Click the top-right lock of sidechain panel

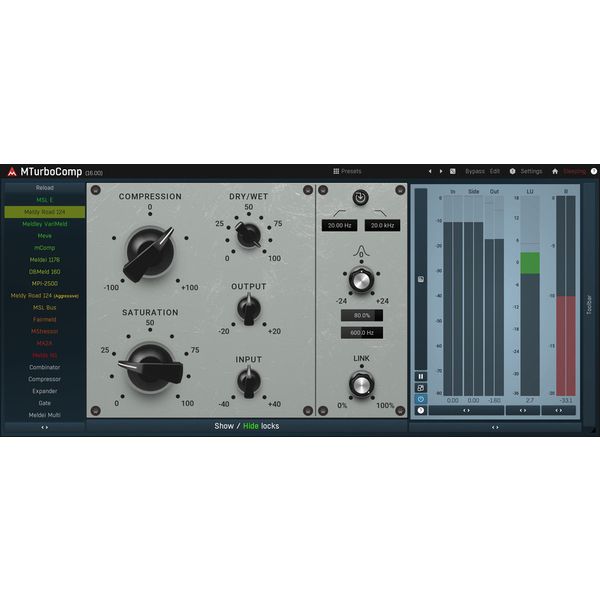(400, 190)
